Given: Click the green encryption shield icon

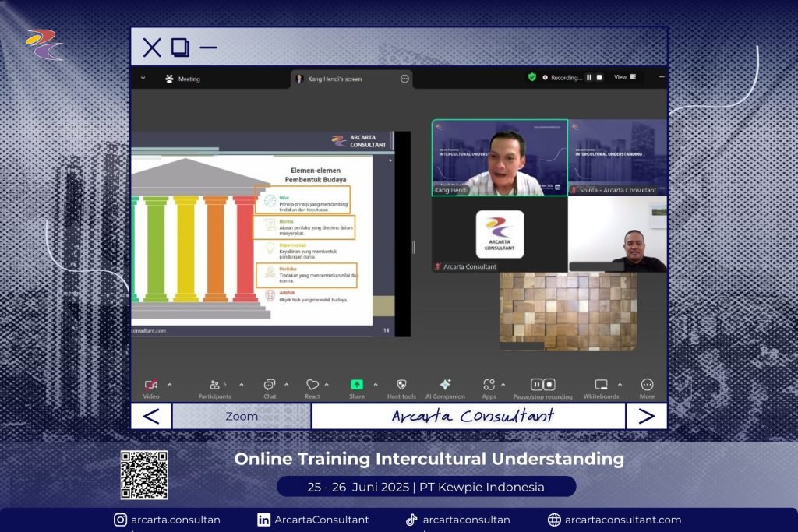Looking at the screenshot, I should coord(532,77).
